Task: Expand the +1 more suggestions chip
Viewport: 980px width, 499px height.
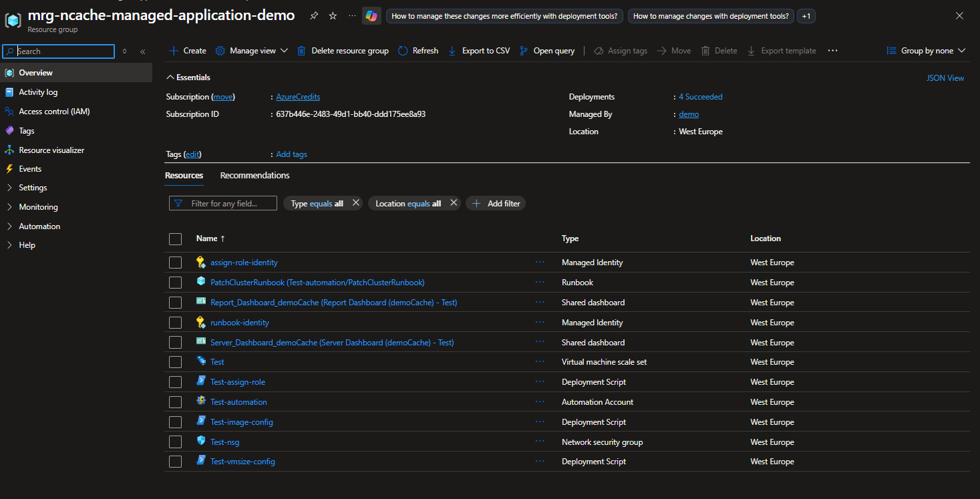Action: [x=806, y=16]
